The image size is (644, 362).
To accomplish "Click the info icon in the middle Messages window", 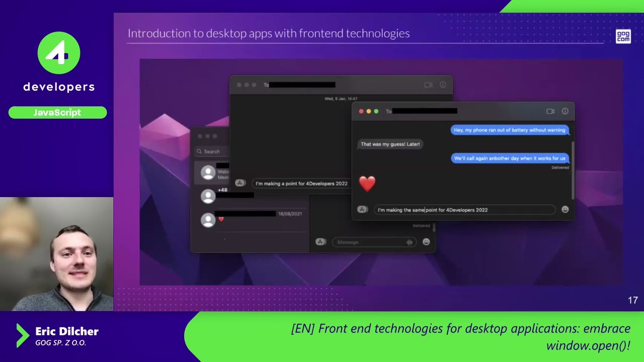I will click(x=443, y=85).
